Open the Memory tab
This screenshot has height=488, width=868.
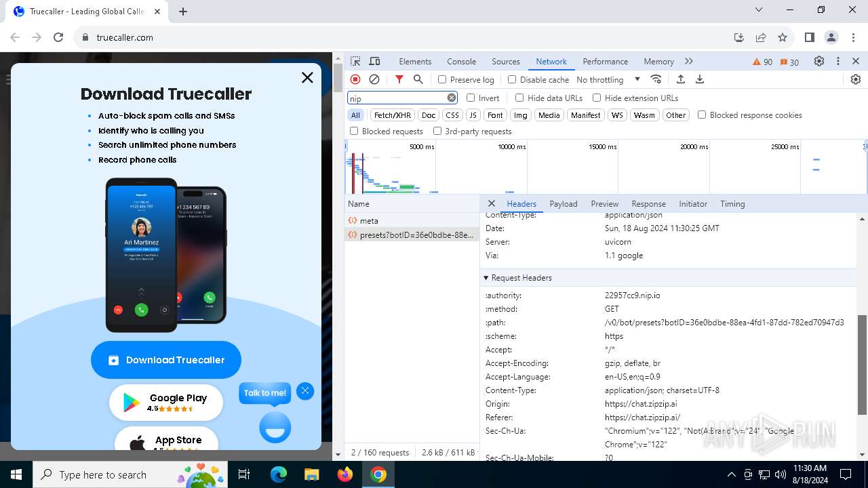tap(658, 62)
